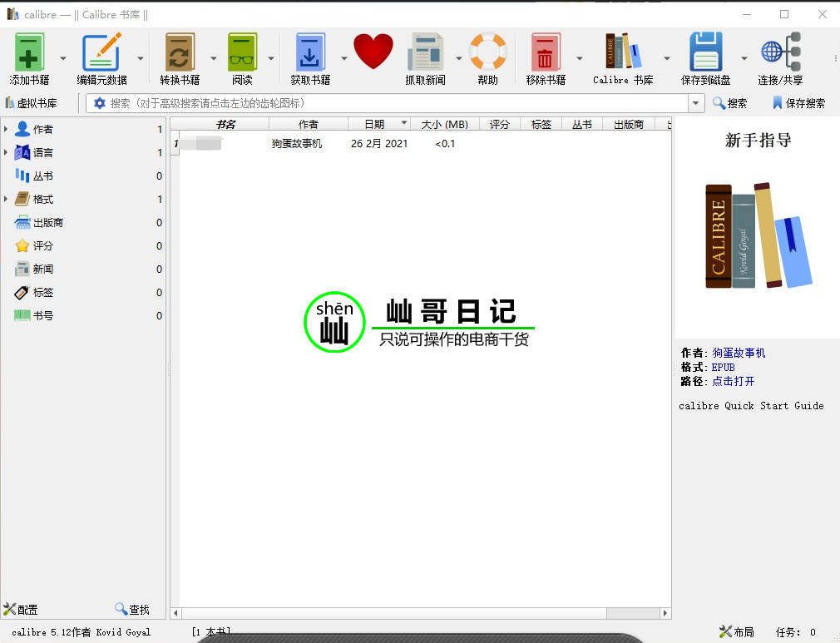Open dropdown arrow next to 保存到磁盘
The height and width of the screenshot is (643, 840).
coord(744,58)
